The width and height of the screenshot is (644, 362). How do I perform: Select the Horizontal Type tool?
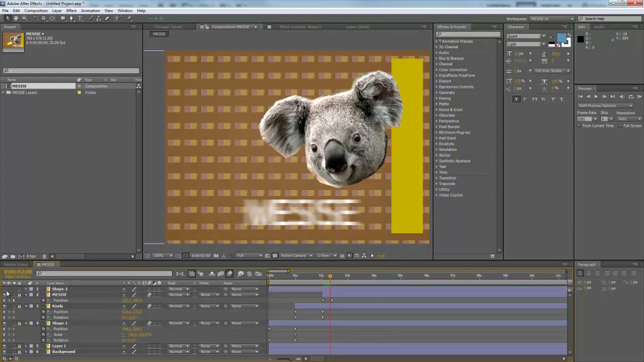pos(79,19)
